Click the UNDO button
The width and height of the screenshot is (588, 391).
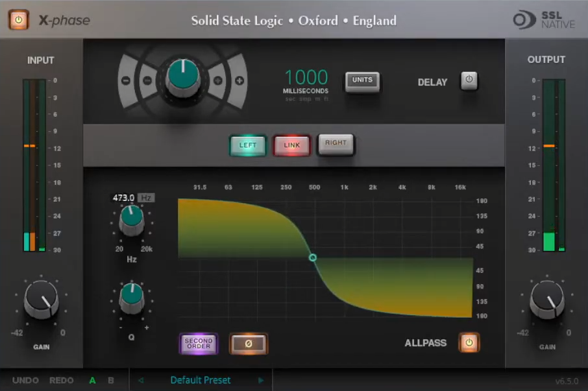pyautogui.click(x=26, y=380)
